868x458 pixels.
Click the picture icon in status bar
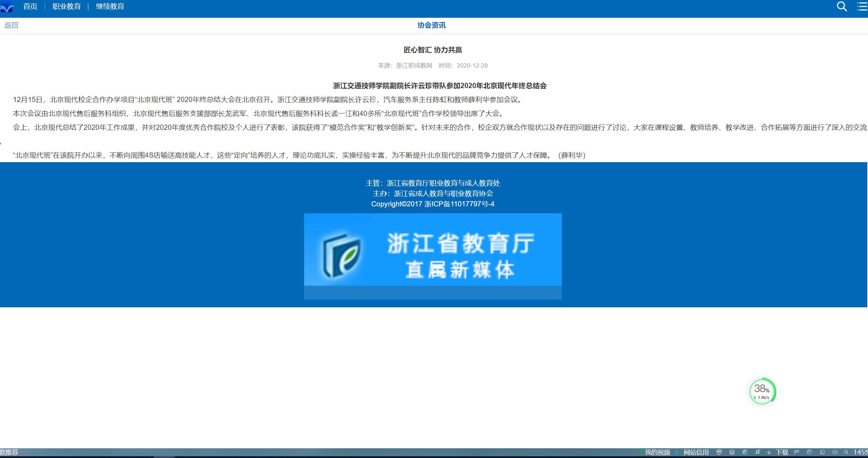point(732,452)
